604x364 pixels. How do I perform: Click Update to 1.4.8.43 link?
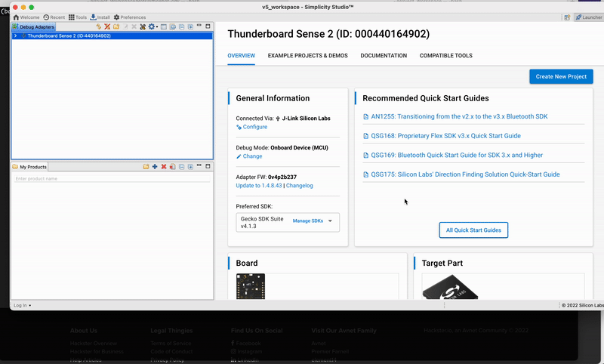coord(259,186)
